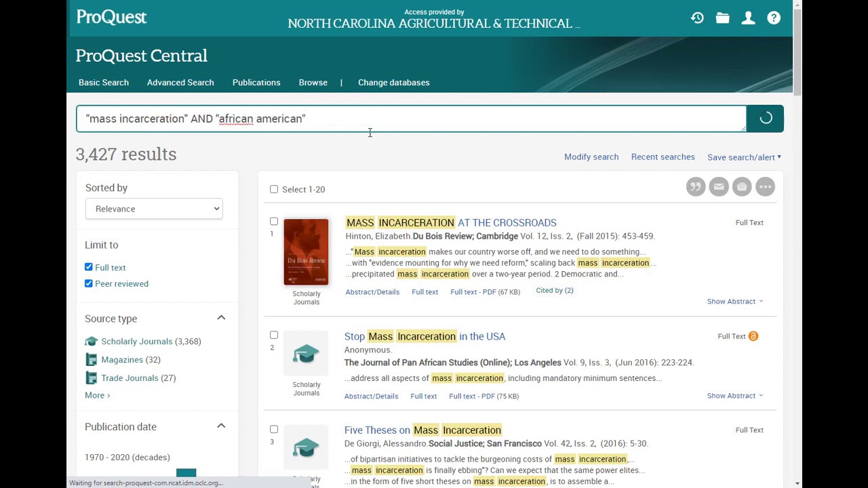Click the search submit button

point(765,119)
